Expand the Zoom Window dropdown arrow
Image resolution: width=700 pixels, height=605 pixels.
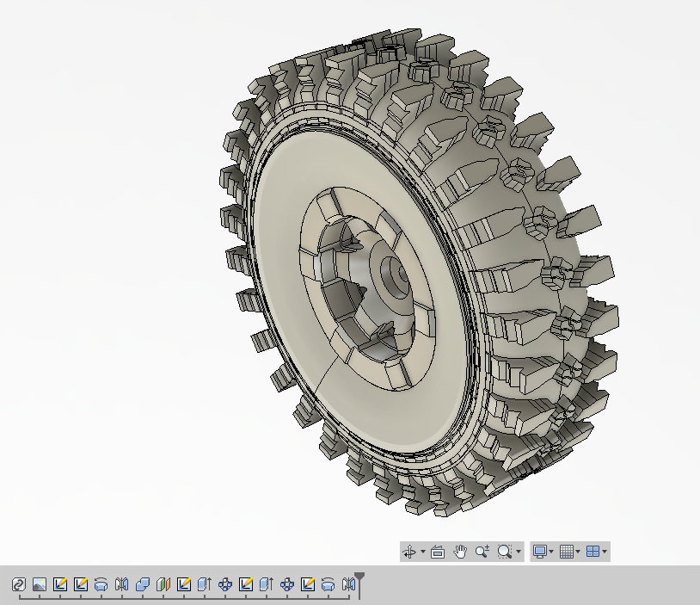(x=518, y=551)
